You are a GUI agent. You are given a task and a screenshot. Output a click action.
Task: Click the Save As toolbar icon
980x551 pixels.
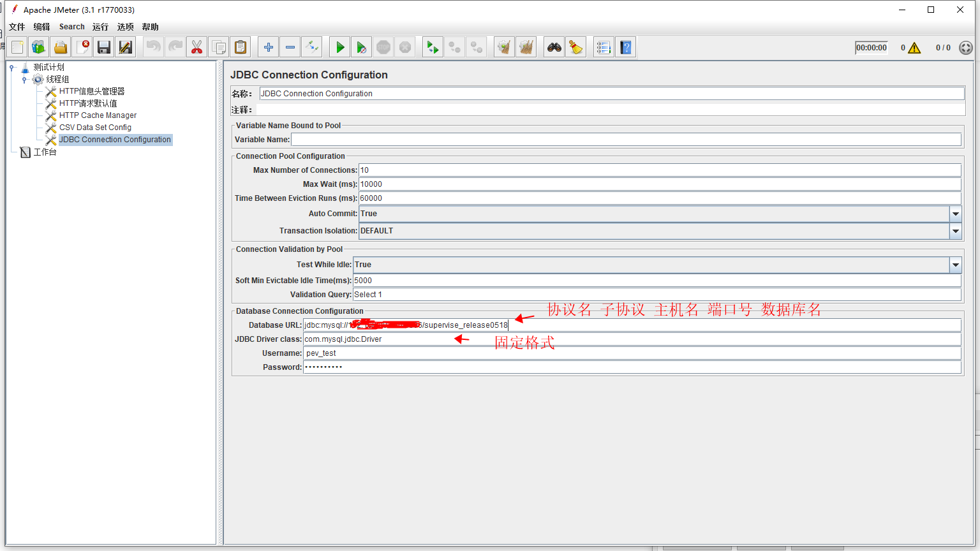coord(126,47)
